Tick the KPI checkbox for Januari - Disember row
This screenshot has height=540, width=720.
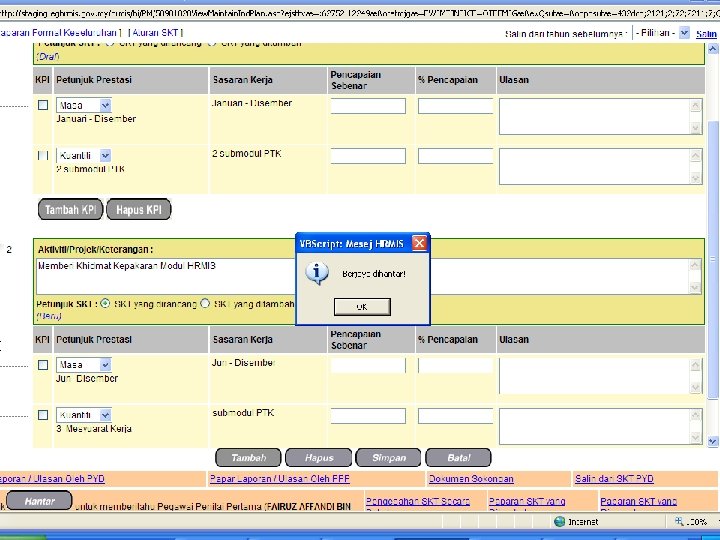pyautogui.click(x=43, y=105)
